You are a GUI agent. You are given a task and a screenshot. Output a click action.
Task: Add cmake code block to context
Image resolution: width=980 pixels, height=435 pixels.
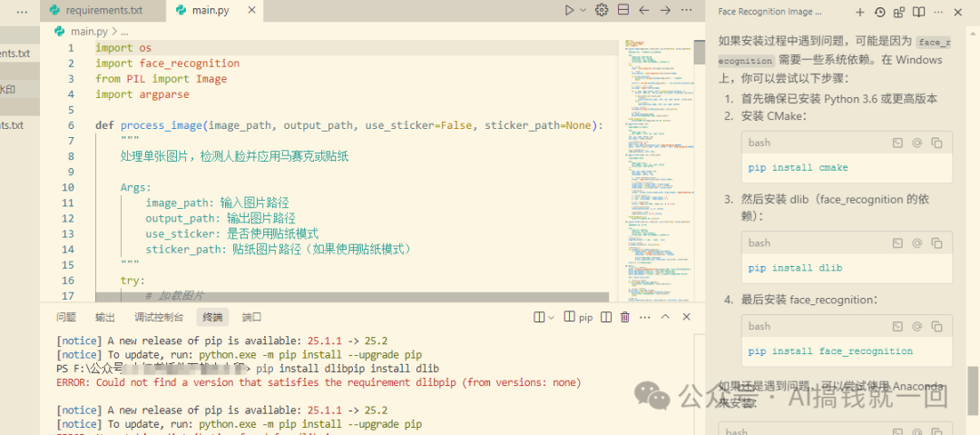click(916, 143)
